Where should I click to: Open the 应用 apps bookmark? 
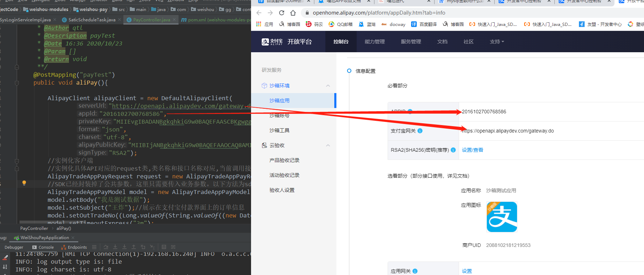click(x=265, y=24)
